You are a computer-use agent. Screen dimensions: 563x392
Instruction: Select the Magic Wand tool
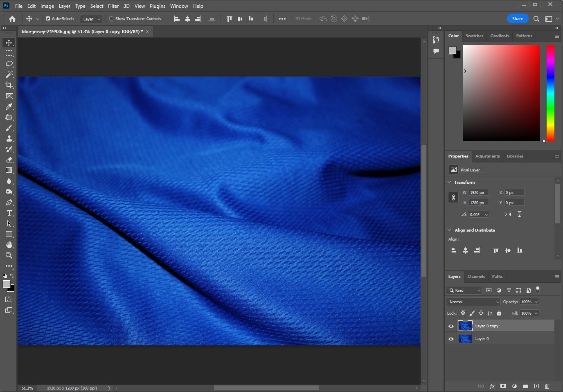point(9,74)
